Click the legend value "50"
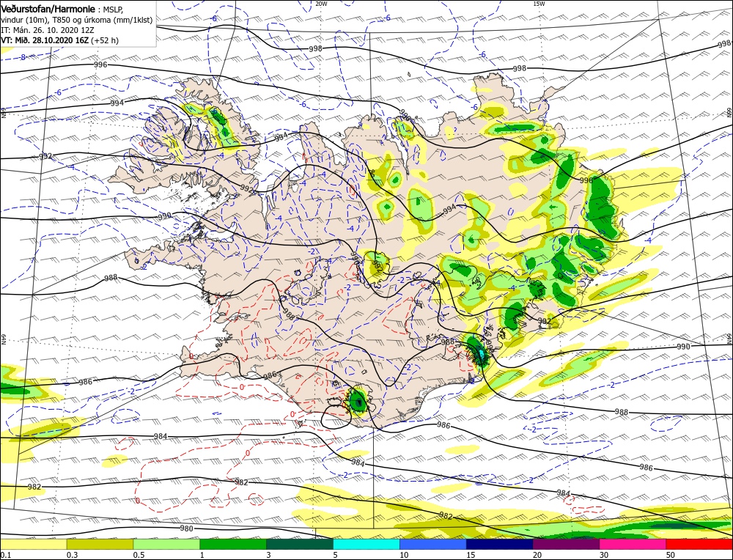733x560 pixels. 671,555
